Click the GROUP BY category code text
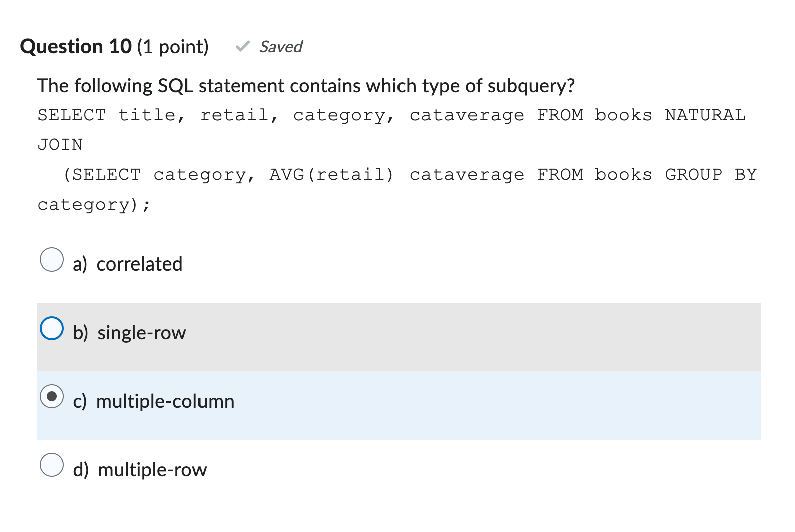The width and height of the screenshot is (795, 532). click(710, 174)
